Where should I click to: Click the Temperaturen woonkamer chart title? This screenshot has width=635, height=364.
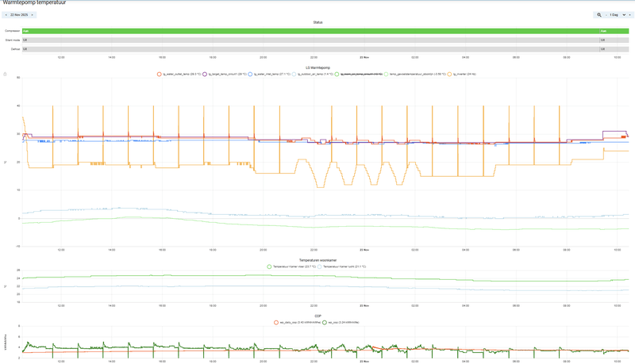tap(318, 260)
